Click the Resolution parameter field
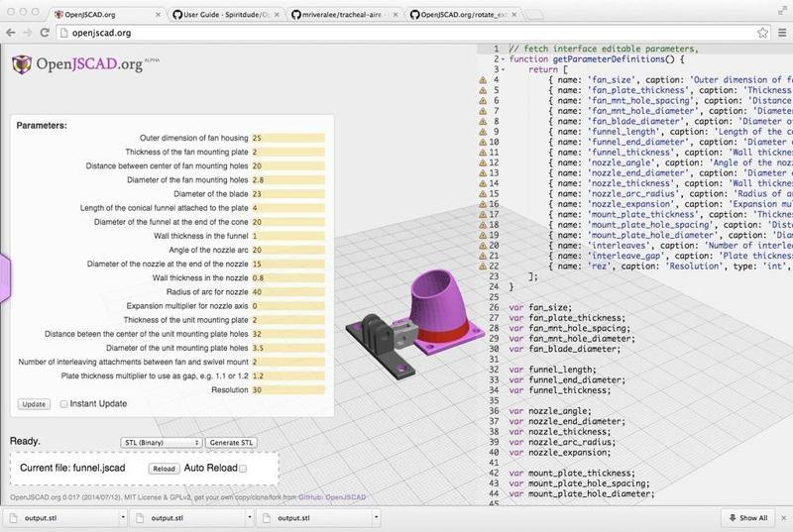 point(287,390)
